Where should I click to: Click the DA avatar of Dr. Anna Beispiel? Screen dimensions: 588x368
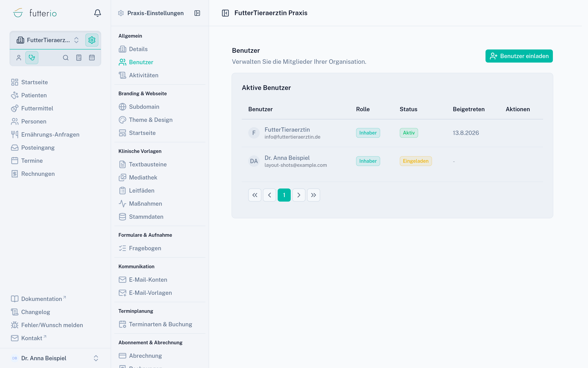[x=254, y=161]
